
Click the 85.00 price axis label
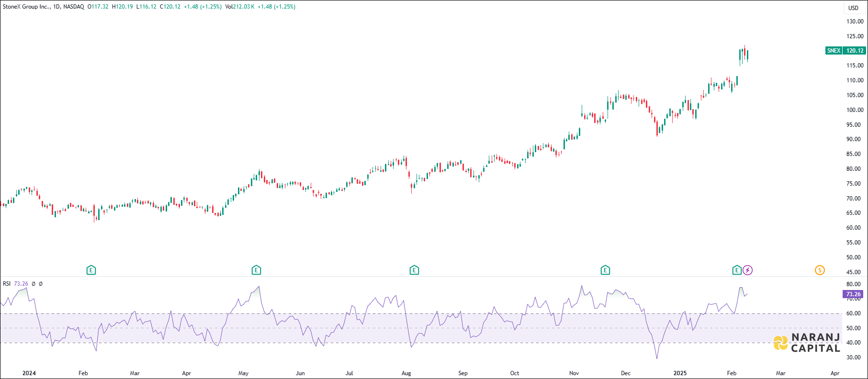[854, 154]
